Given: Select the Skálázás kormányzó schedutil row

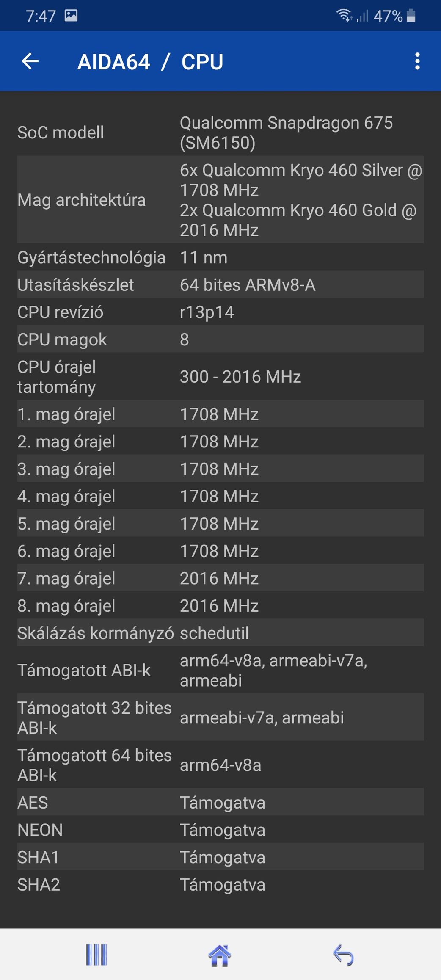Looking at the screenshot, I should click(220, 633).
